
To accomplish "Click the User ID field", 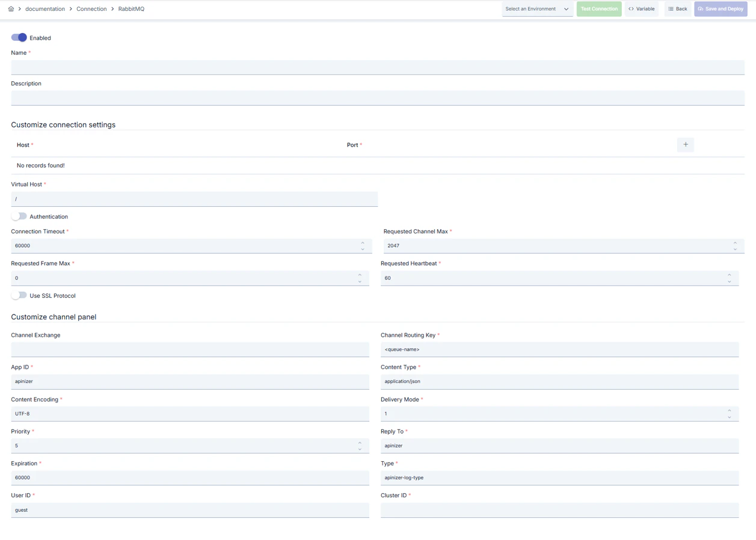I will pyautogui.click(x=190, y=510).
